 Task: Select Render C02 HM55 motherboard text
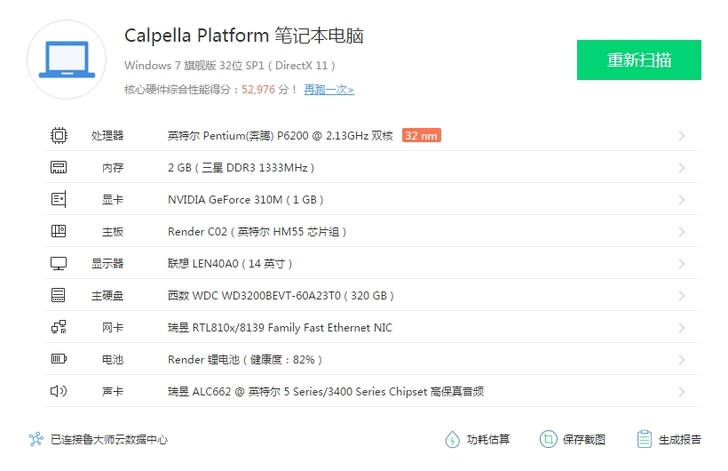[257, 232]
